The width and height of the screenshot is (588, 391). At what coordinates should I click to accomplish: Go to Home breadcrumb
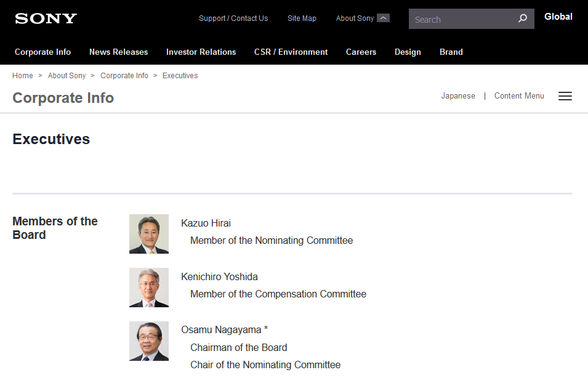tap(23, 75)
